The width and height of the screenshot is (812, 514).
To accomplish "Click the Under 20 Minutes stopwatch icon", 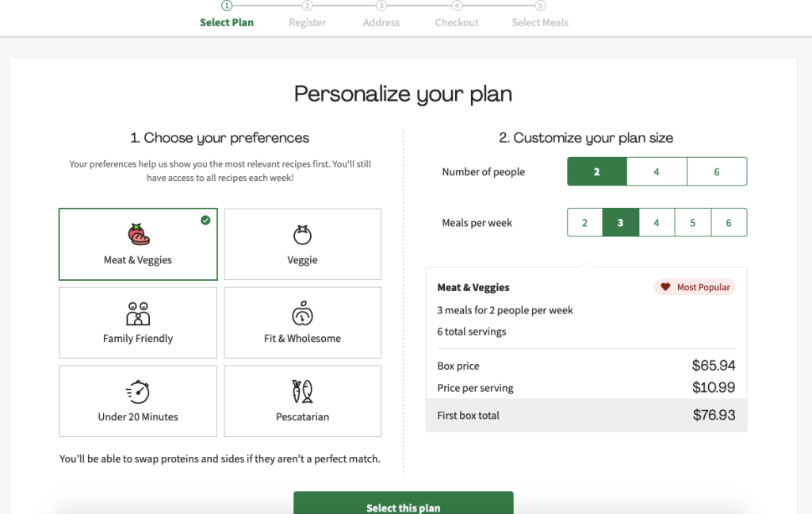I will pos(138,392).
